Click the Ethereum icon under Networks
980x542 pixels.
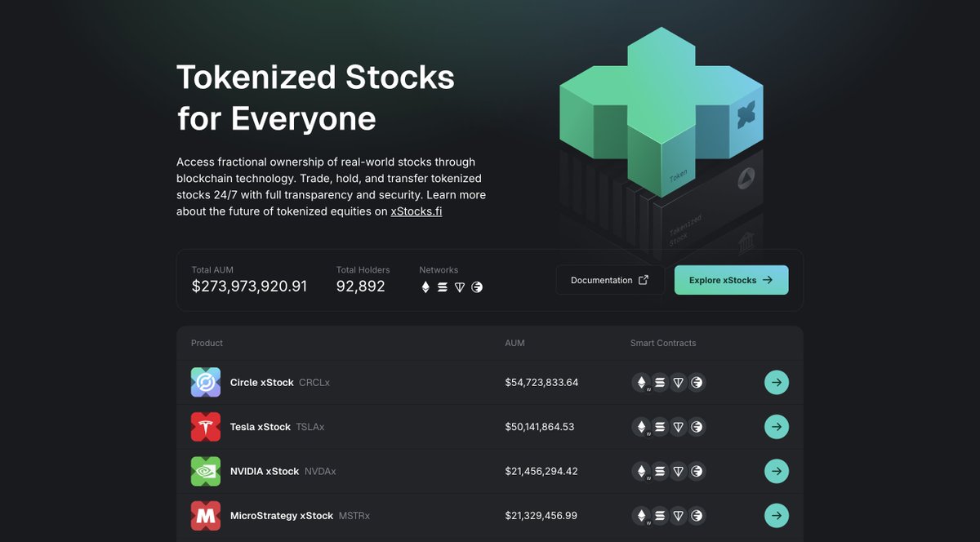point(425,287)
